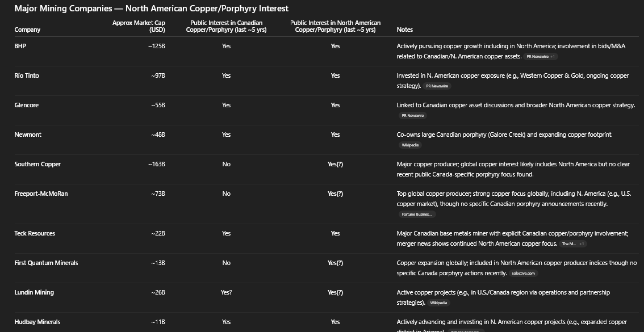The image size is (644, 332).
Task: Click the Fortune Business source chip for Freeport-McMoRan
Action: [416, 215]
